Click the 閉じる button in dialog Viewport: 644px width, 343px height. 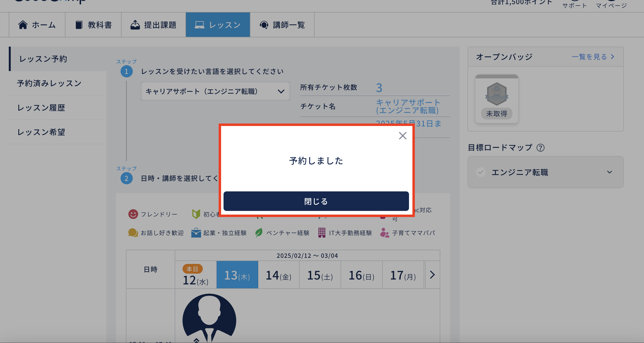point(316,201)
